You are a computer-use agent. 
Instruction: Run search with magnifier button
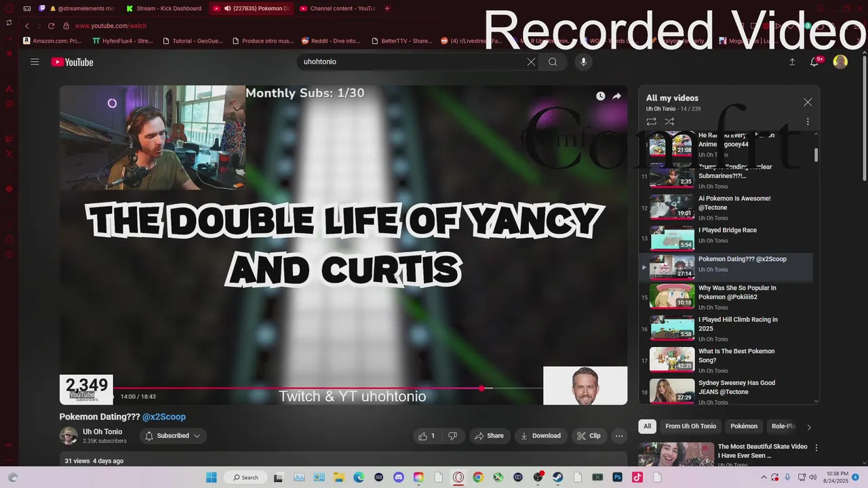553,62
